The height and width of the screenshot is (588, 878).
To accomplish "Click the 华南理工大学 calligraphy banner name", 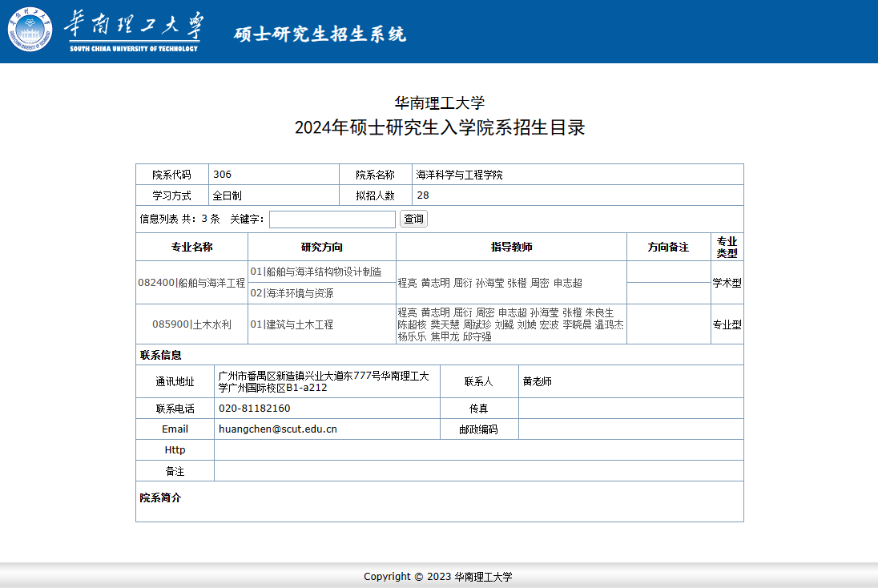I will click(x=134, y=26).
